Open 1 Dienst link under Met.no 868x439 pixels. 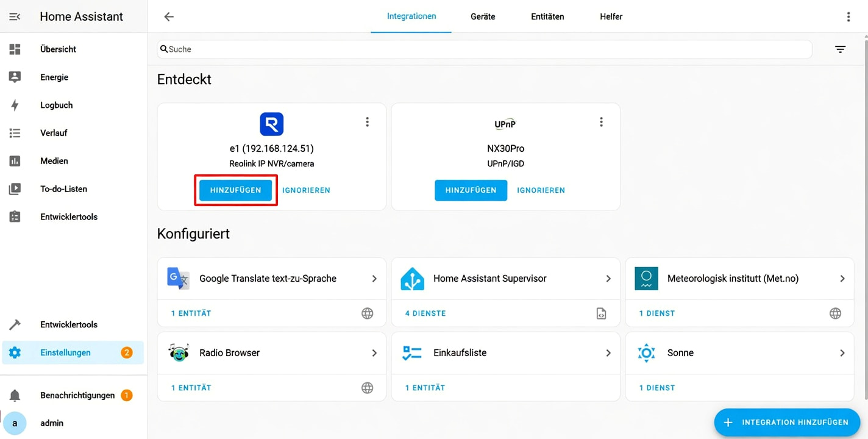pos(657,313)
